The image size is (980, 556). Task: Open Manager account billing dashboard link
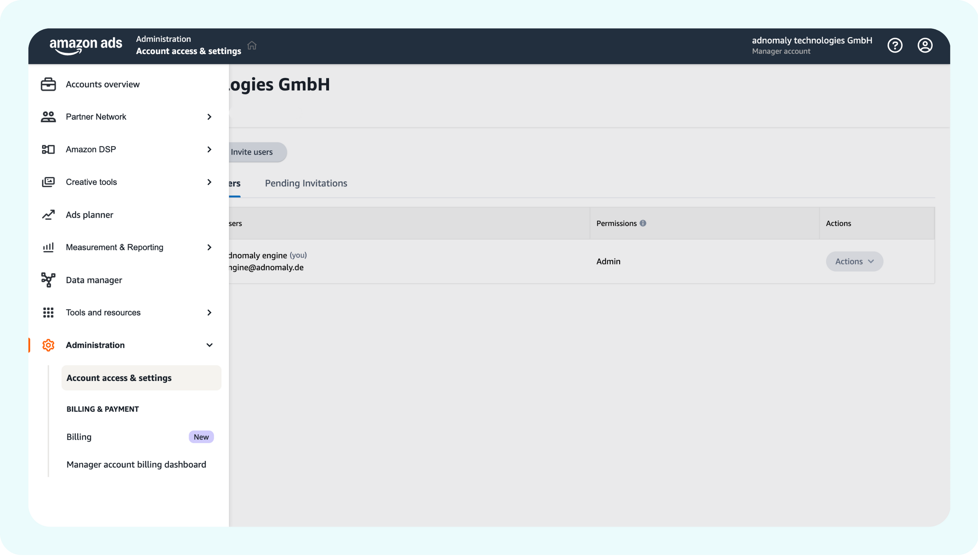pos(136,465)
